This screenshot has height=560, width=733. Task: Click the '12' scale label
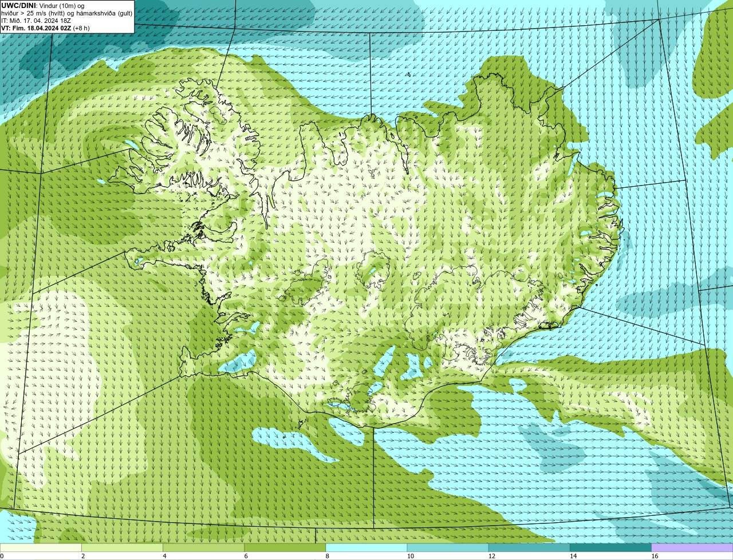[492, 556]
